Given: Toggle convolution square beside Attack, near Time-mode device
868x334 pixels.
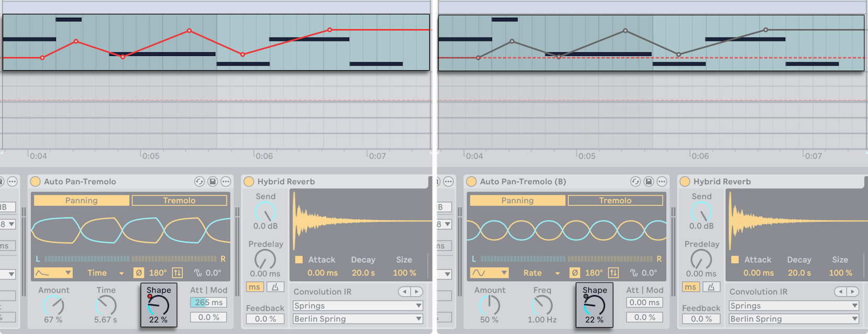Looking at the screenshot, I should (x=299, y=260).
